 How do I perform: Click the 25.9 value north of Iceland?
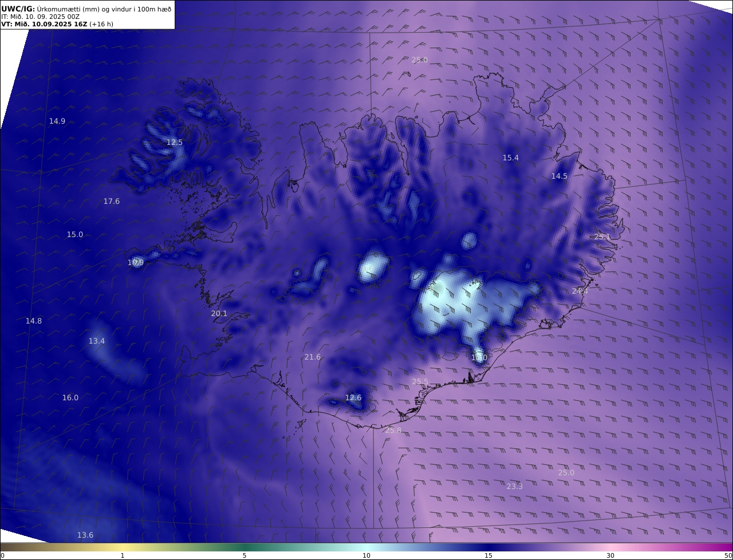pyautogui.click(x=419, y=60)
